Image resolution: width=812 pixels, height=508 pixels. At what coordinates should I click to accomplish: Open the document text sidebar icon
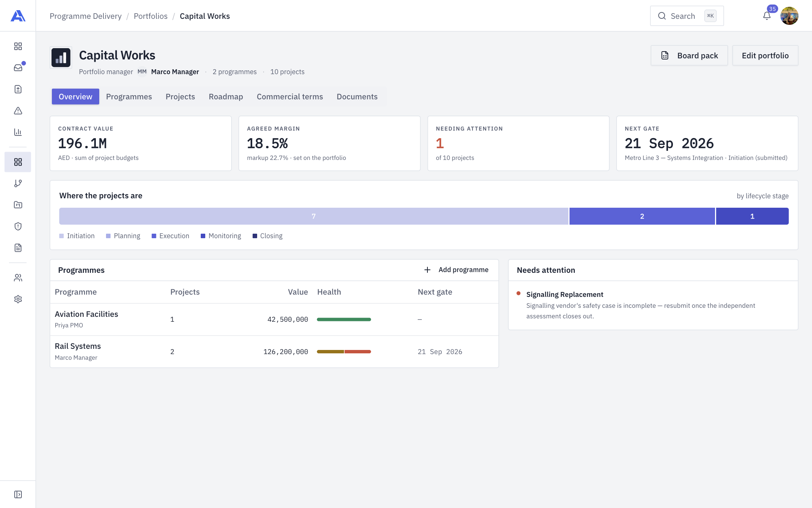[x=18, y=248]
